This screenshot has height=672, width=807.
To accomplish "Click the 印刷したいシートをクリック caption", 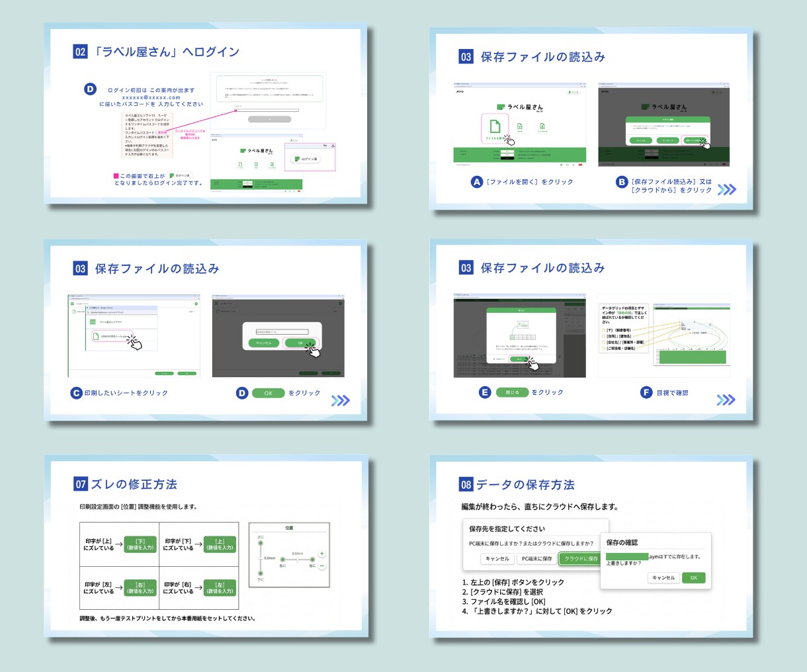I will (126, 393).
